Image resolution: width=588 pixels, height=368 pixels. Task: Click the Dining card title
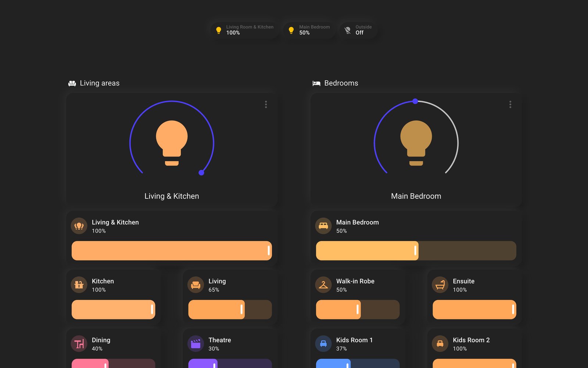101,340
